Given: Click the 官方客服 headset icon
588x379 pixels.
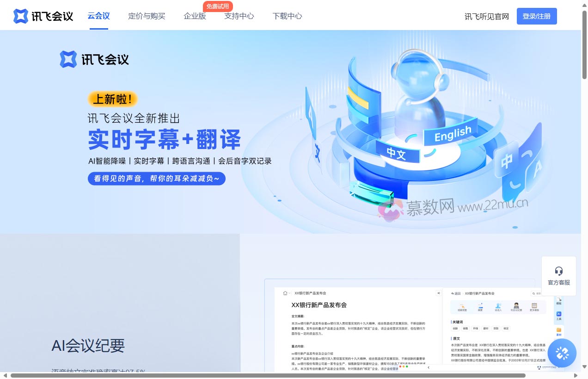Looking at the screenshot, I should pyautogui.click(x=558, y=271).
